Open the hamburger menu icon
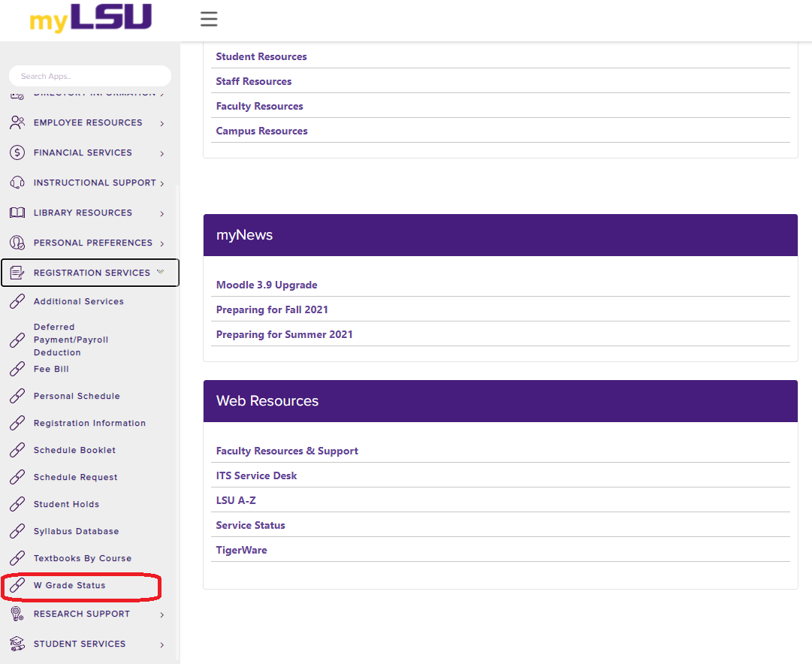 point(209,20)
